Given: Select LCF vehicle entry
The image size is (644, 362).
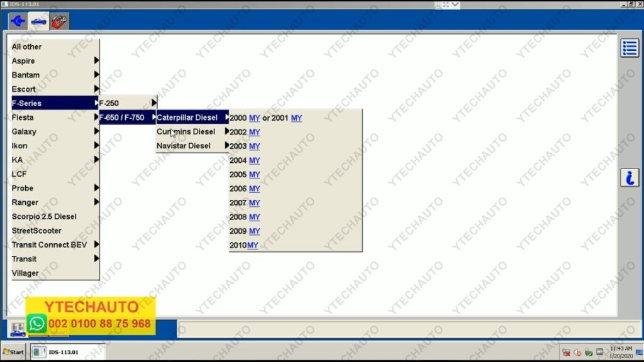Looking at the screenshot, I should [x=55, y=174].
